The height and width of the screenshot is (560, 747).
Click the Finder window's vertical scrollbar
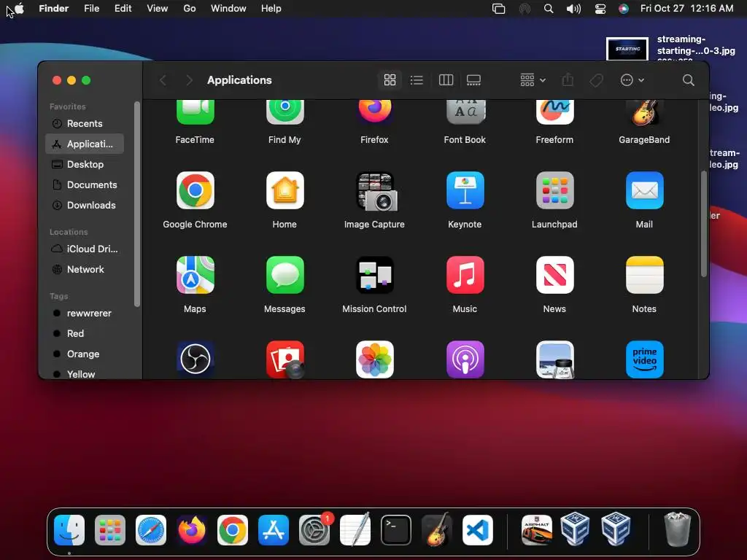pos(704,224)
